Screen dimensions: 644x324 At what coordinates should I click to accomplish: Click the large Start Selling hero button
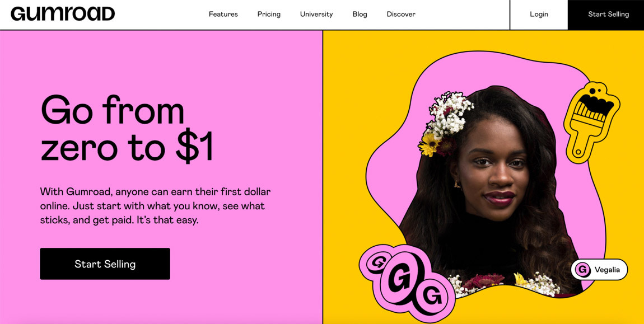click(105, 264)
